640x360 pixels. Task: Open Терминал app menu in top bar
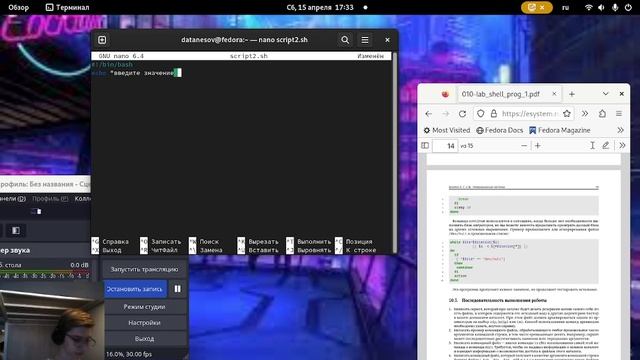pyautogui.click(x=67, y=7)
